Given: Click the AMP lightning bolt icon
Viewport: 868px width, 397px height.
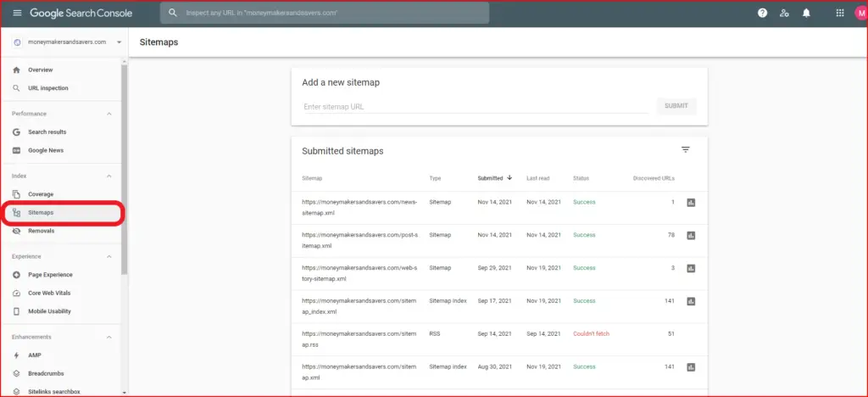Looking at the screenshot, I should (x=17, y=355).
